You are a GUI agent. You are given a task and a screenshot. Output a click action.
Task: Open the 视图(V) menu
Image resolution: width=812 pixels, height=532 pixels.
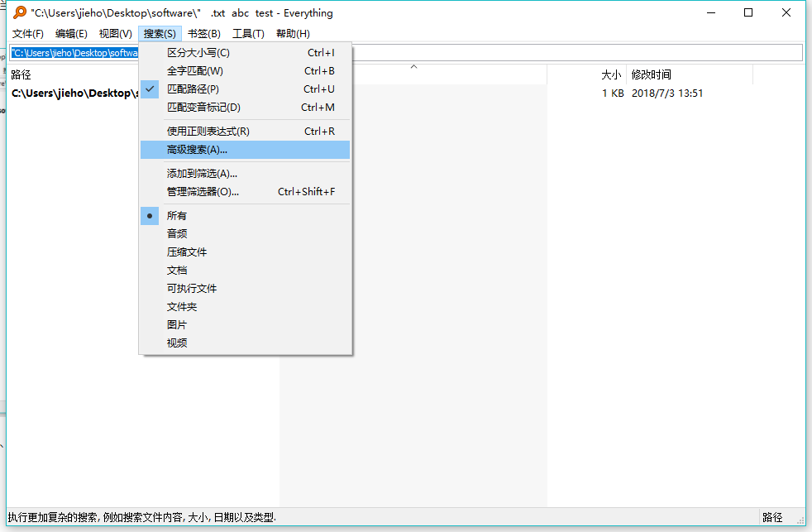coord(115,34)
